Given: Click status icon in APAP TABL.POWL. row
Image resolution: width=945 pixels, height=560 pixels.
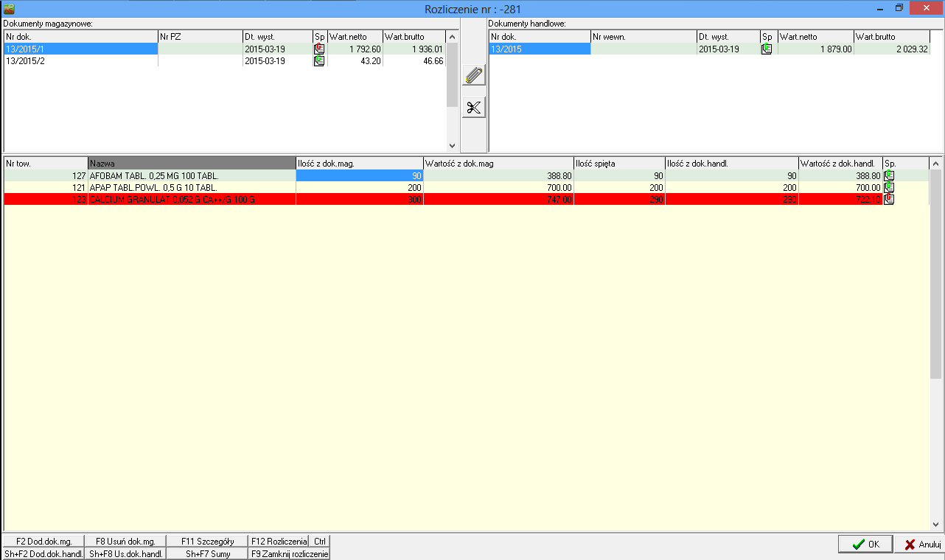Looking at the screenshot, I should tap(889, 188).
